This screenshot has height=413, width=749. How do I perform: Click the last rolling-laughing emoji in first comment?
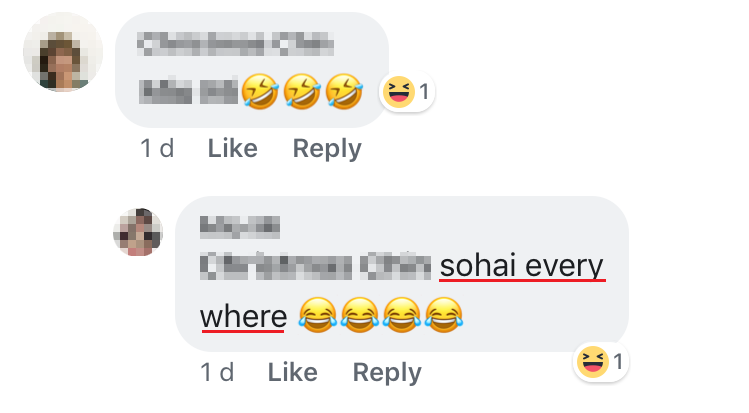pos(344,94)
